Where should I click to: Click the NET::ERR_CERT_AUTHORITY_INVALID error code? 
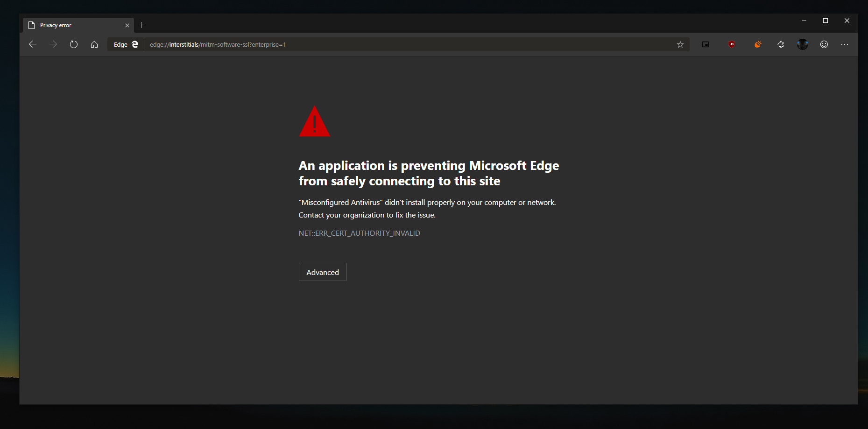tap(359, 233)
